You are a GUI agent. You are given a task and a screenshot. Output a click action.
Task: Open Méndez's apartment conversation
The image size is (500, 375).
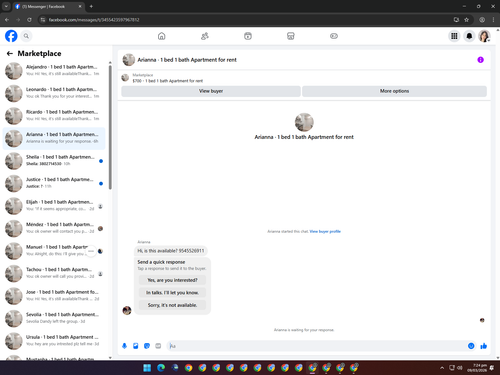click(x=54, y=228)
